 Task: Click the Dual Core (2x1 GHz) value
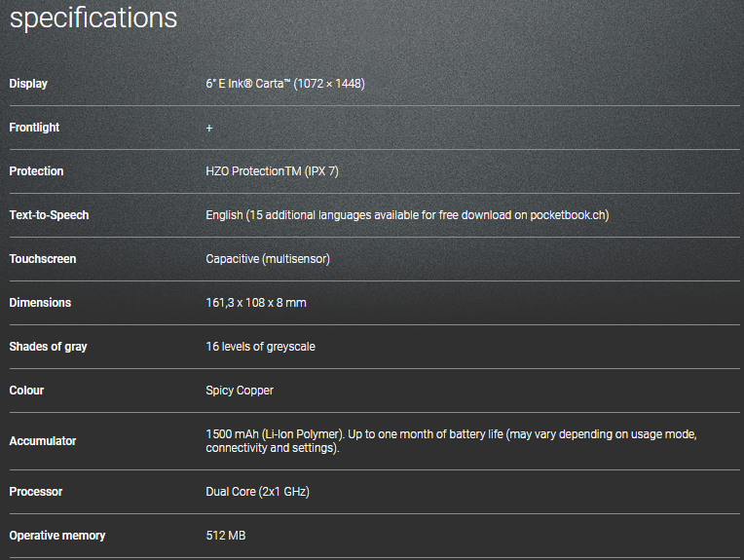pyautogui.click(x=257, y=492)
